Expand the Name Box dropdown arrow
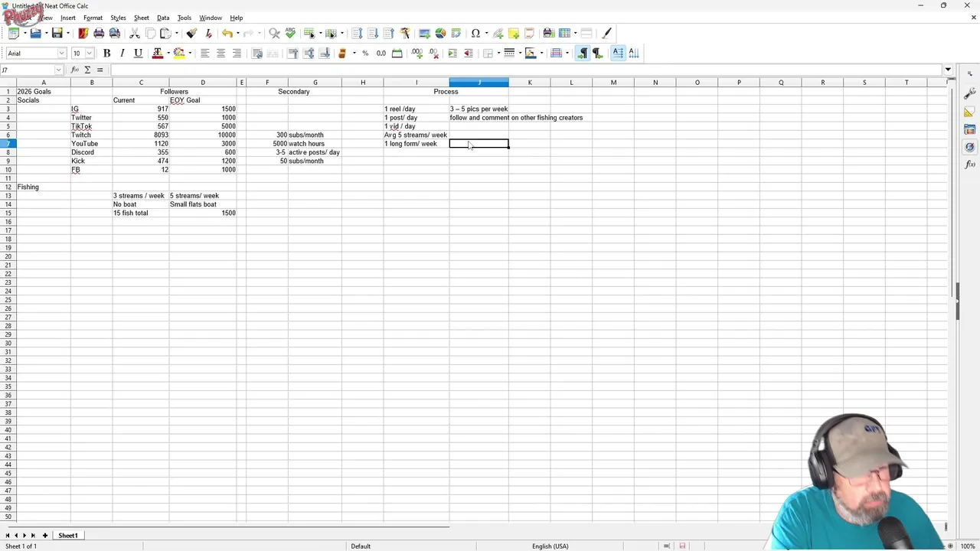Viewport: 980px width, 551px height. tap(58, 70)
